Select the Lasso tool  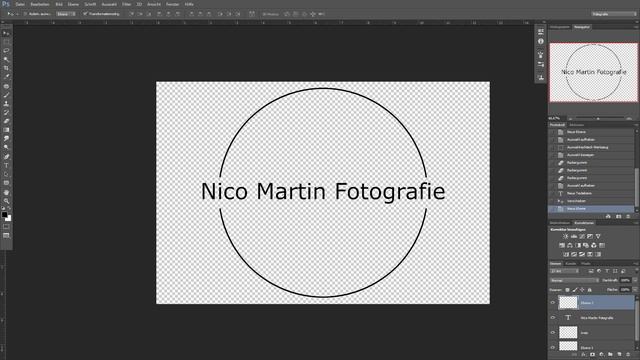click(6, 51)
